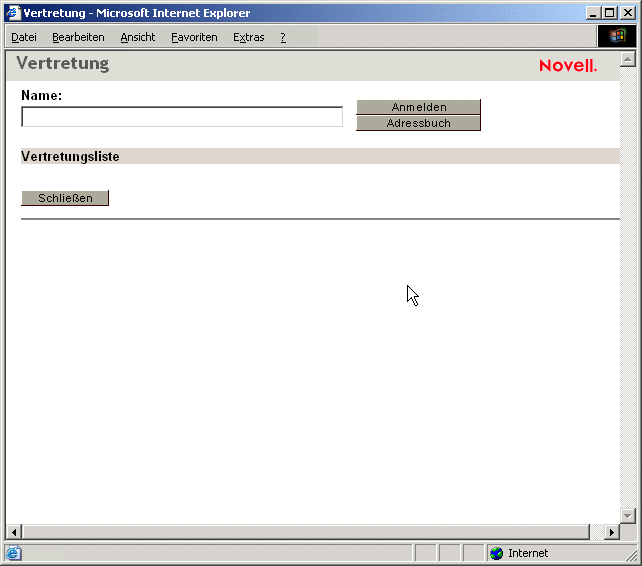
Task: Click vertical scrollbar down arrow
Action: pos(627,516)
